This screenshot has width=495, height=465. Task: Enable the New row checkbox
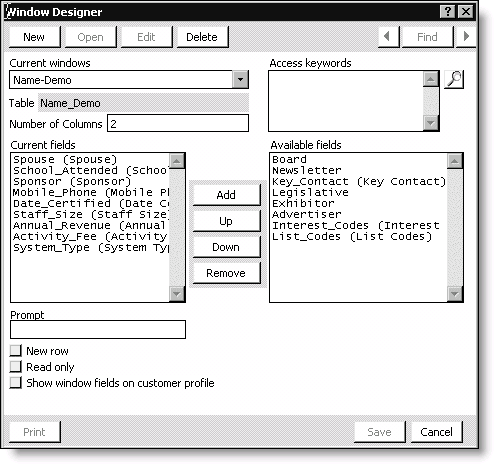[x=15, y=351]
